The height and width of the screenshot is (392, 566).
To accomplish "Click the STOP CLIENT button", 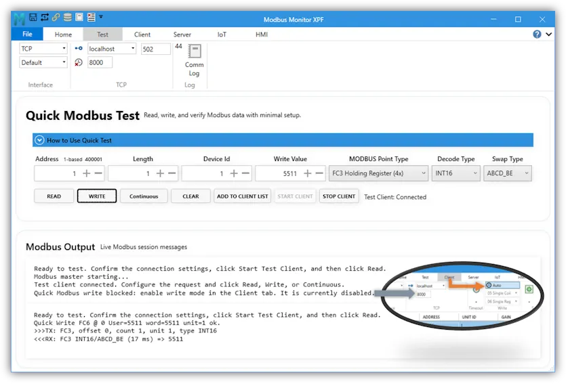I will 339,196.
